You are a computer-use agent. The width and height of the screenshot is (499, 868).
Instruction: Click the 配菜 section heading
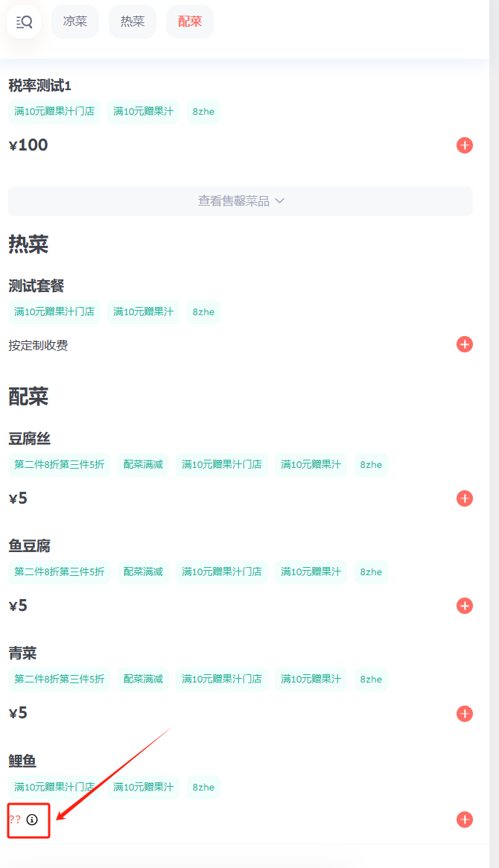(28, 397)
